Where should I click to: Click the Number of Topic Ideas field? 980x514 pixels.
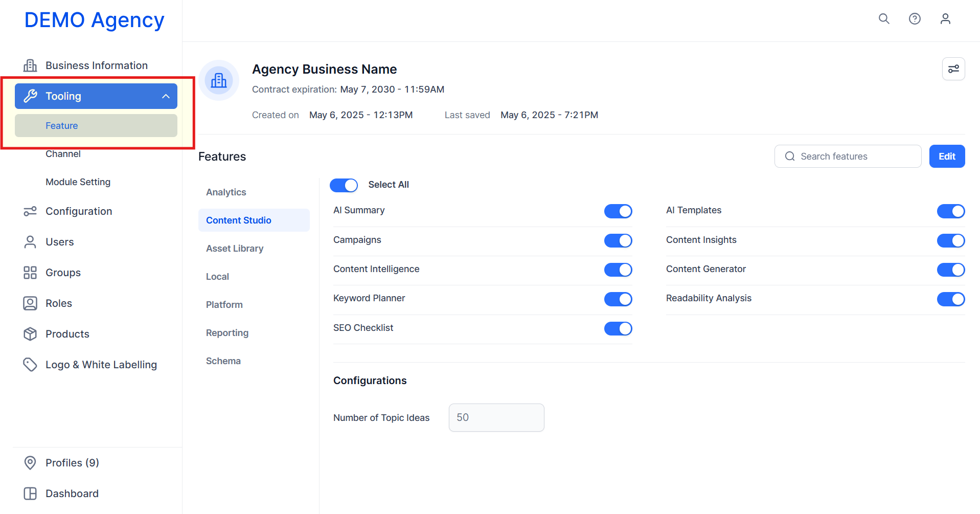click(x=496, y=418)
